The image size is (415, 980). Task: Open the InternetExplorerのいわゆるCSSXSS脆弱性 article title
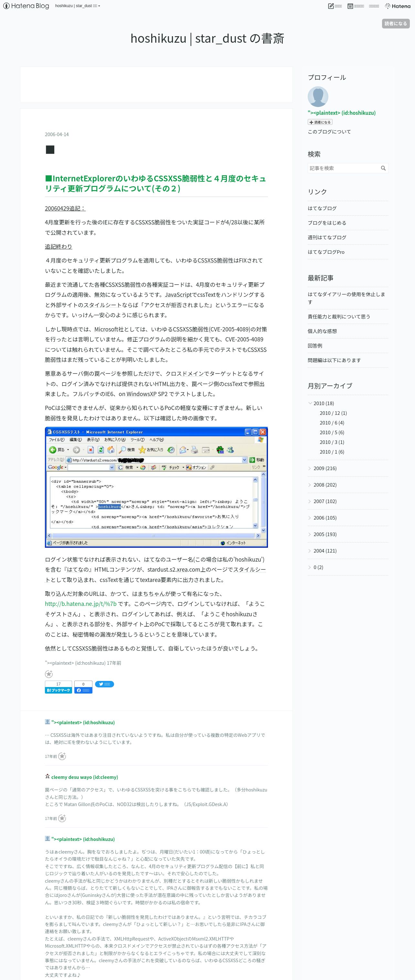(x=156, y=183)
